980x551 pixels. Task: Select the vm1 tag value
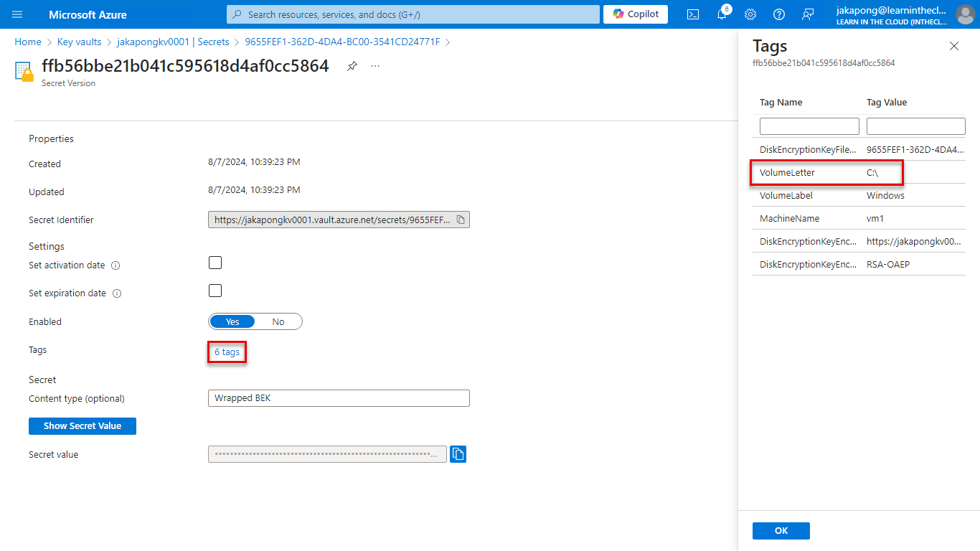[x=875, y=219]
